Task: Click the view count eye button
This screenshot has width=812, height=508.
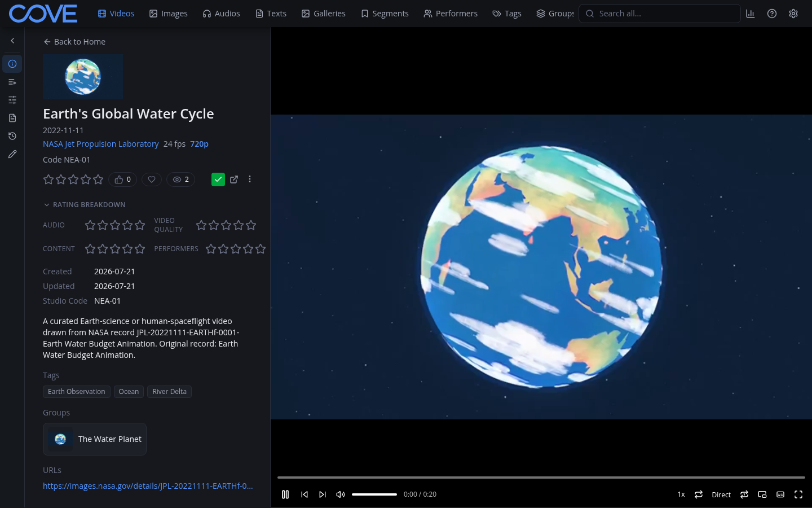Action: pos(181,179)
